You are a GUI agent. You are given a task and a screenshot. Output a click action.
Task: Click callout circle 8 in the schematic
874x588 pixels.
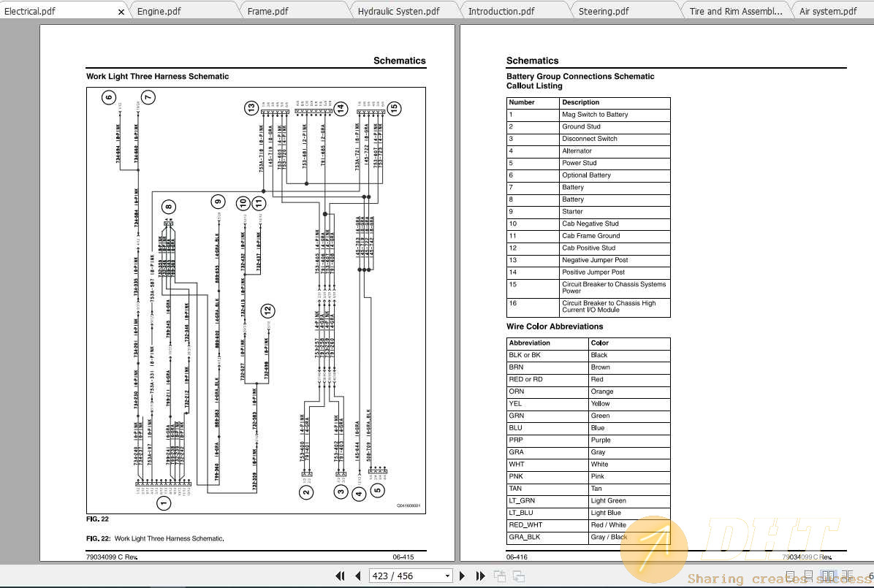168,207
